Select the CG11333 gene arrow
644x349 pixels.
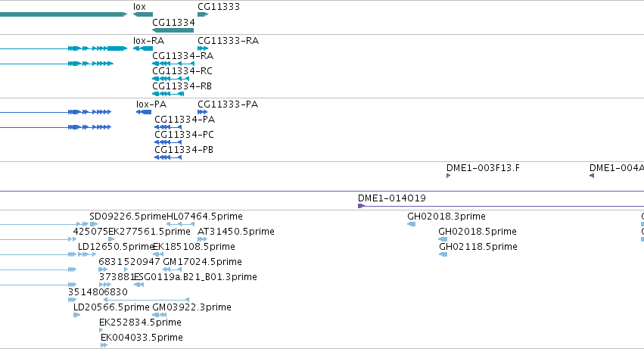203,14
